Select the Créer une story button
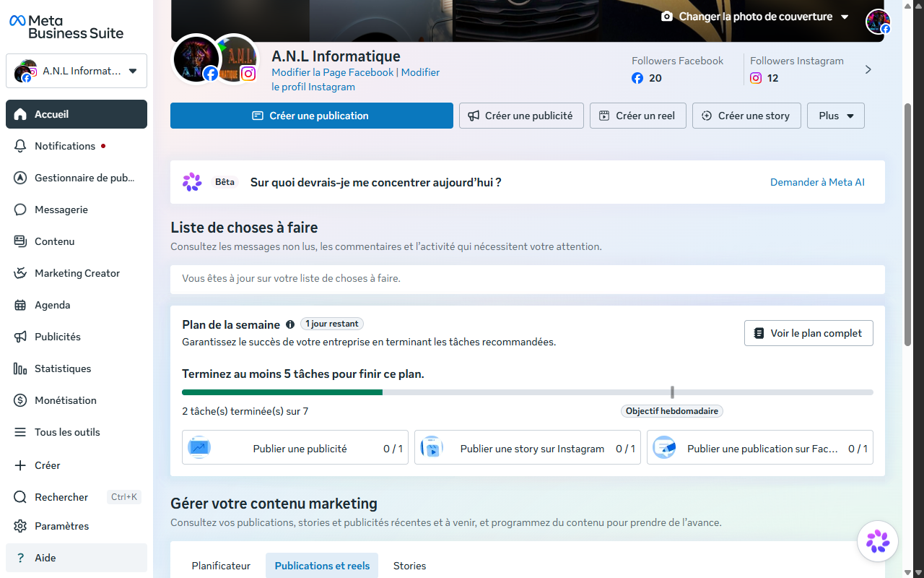 pos(746,116)
